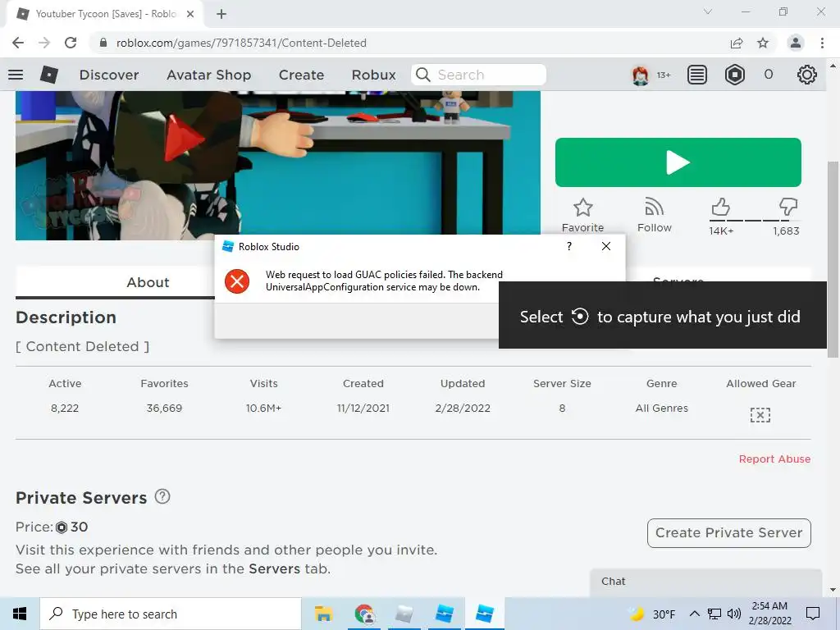Bookmark this page with the star
Screen dimensions: 840x630
pyautogui.click(x=763, y=43)
